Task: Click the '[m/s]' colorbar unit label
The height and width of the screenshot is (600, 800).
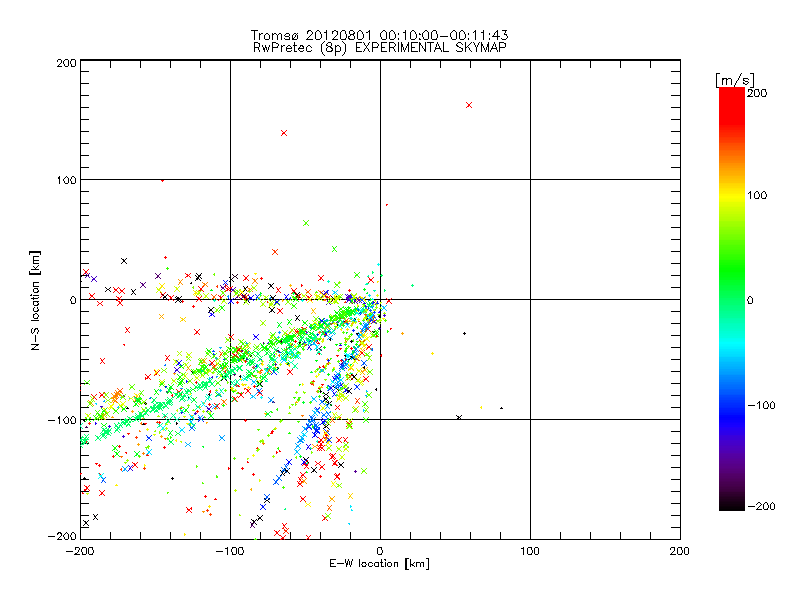Action: 735,80
